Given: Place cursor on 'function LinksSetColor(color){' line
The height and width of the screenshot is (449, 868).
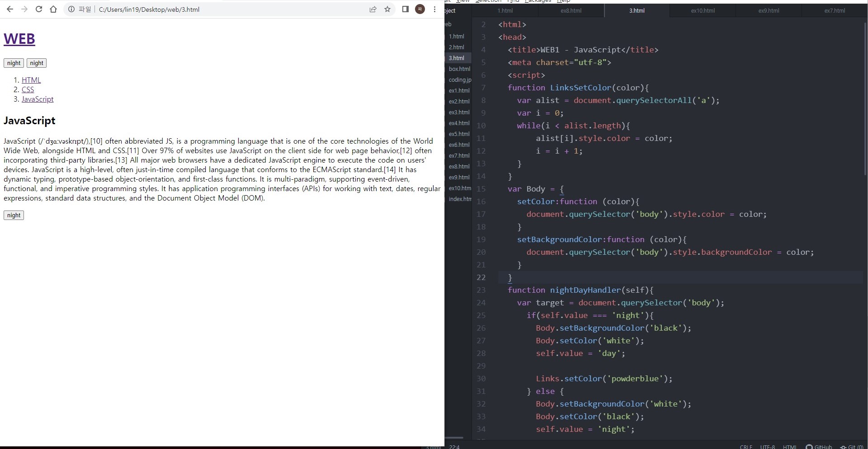Looking at the screenshot, I should click(x=578, y=88).
